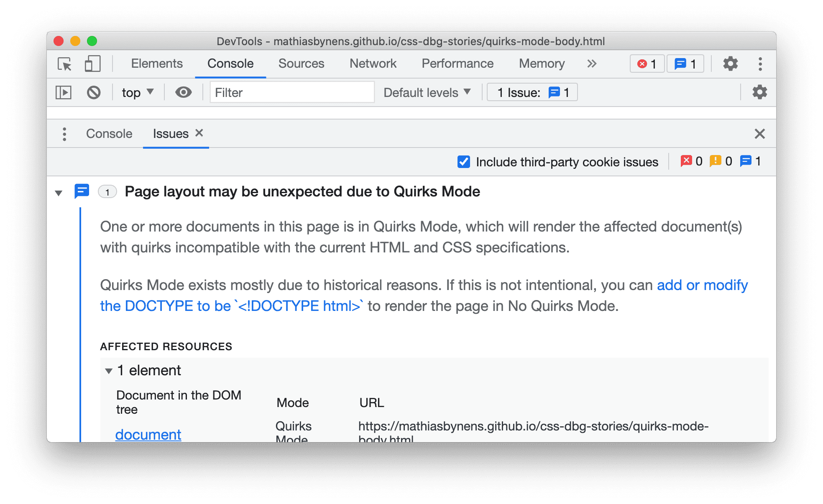This screenshot has width=823, height=504.
Task: Click the Elements panel tab
Action: click(155, 63)
